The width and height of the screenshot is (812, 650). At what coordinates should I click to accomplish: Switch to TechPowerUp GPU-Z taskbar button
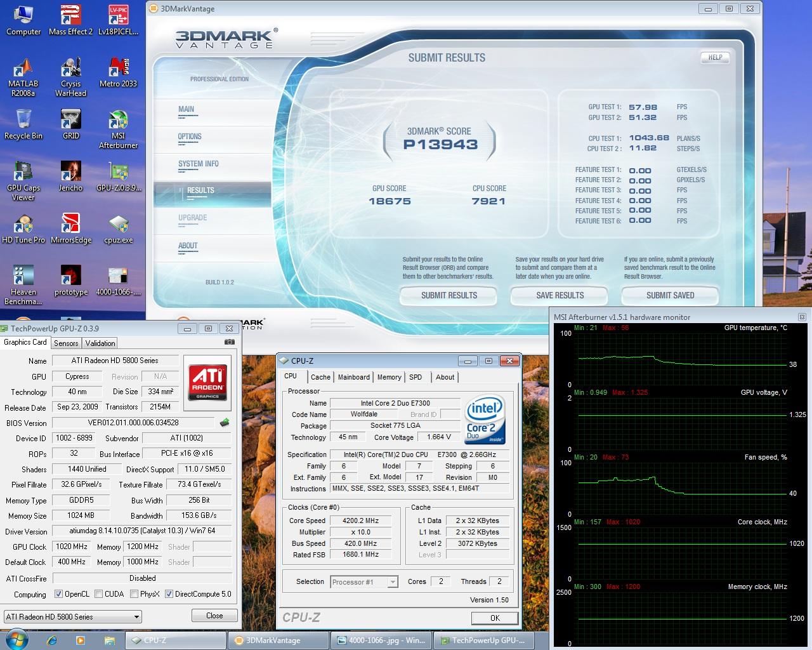click(x=483, y=640)
